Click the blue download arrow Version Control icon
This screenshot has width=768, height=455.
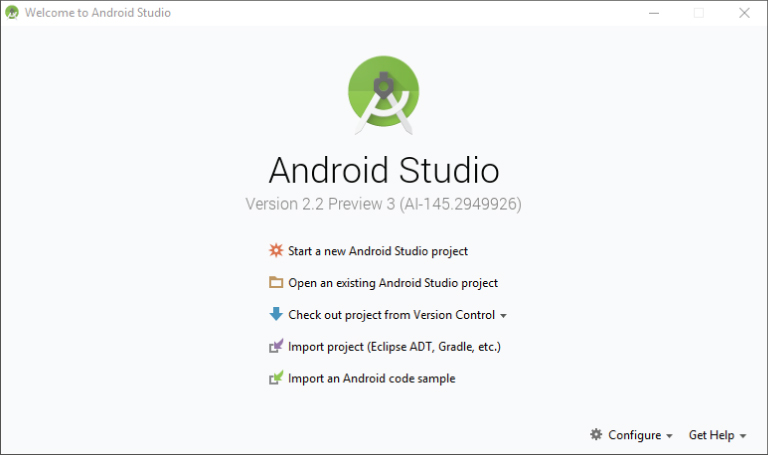[276, 314]
